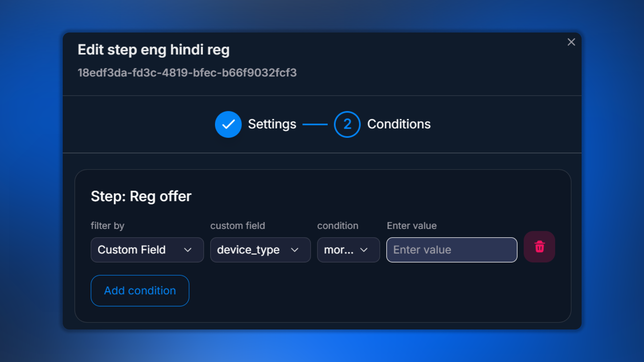Viewport: 644px width, 362px height.
Task: Open the Custom Field filter dropdown
Action: pos(147,250)
